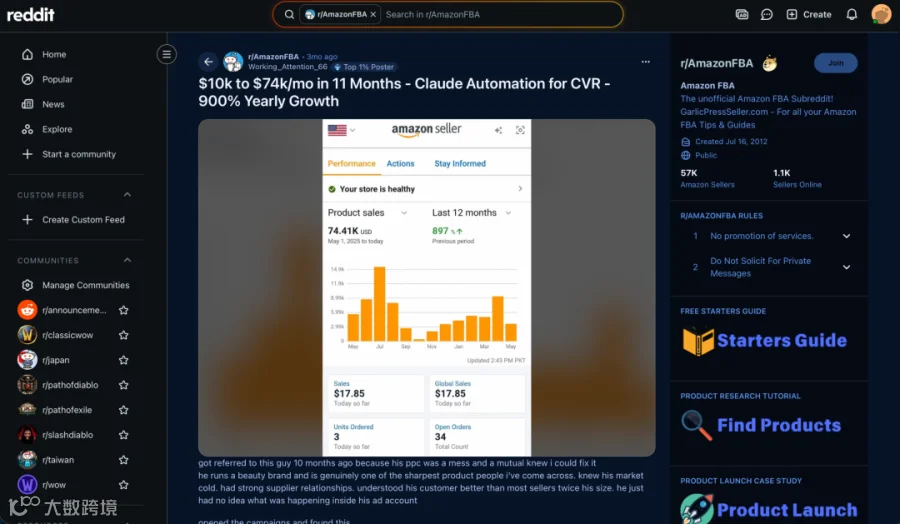This screenshot has height=524, width=900.
Task: Favorite r/pathofexile with star
Action: tap(123, 410)
